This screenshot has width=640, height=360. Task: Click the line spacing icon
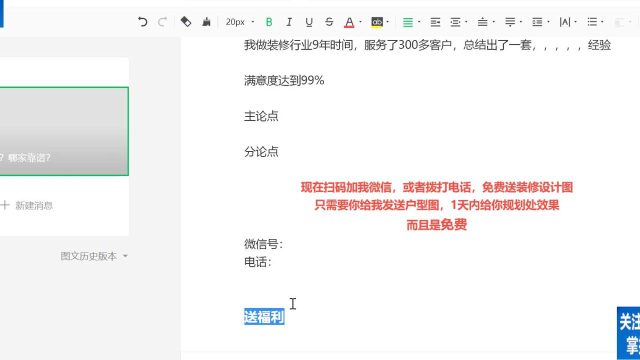(537, 22)
